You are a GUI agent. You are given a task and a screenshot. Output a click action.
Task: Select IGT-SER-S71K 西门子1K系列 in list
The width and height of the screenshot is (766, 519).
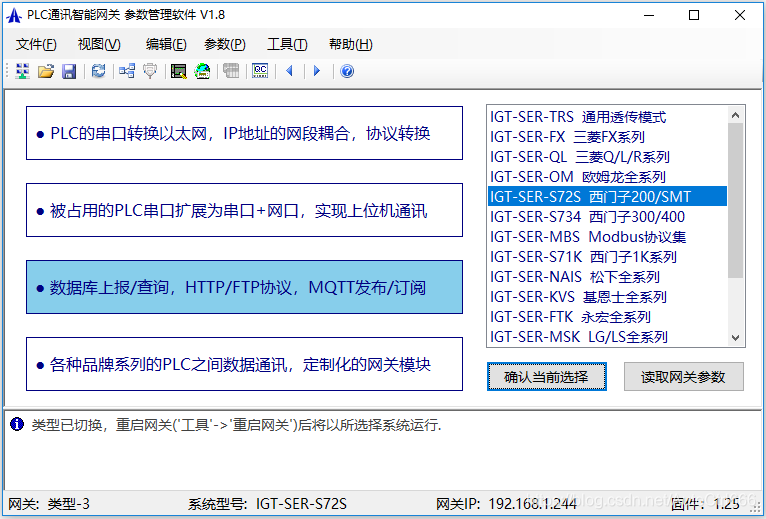608,257
